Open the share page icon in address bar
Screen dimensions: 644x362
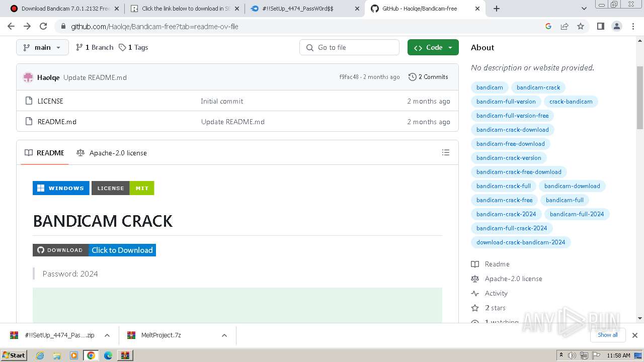[x=565, y=26]
